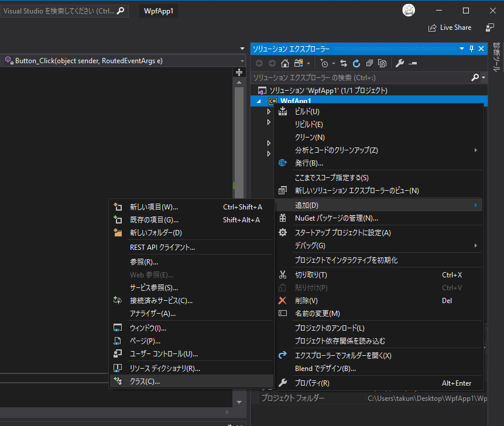Image resolution: width=504 pixels, height=426 pixels.
Task: Select REST API クライアント... entry
Action: tap(191, 248)
